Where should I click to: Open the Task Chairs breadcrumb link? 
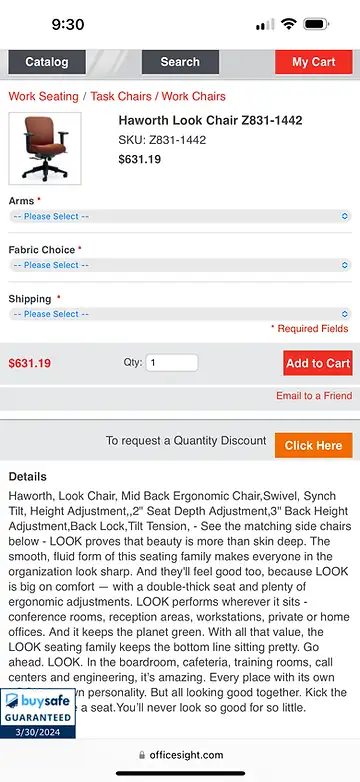[121, 96]
